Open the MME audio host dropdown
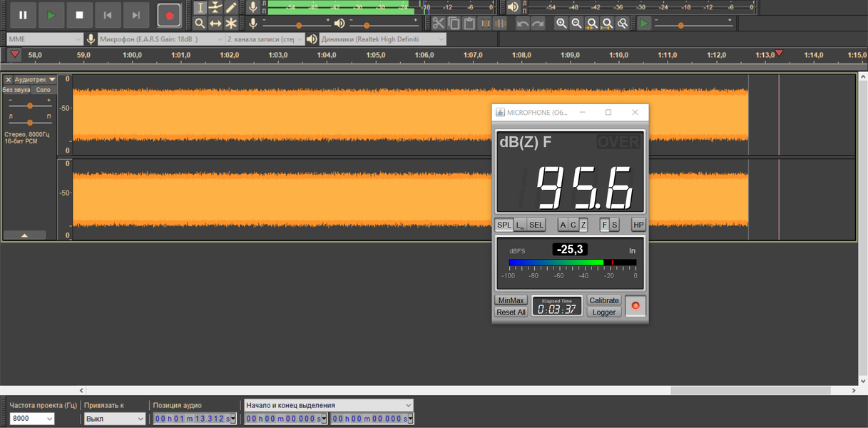 (x=44, y=39)
